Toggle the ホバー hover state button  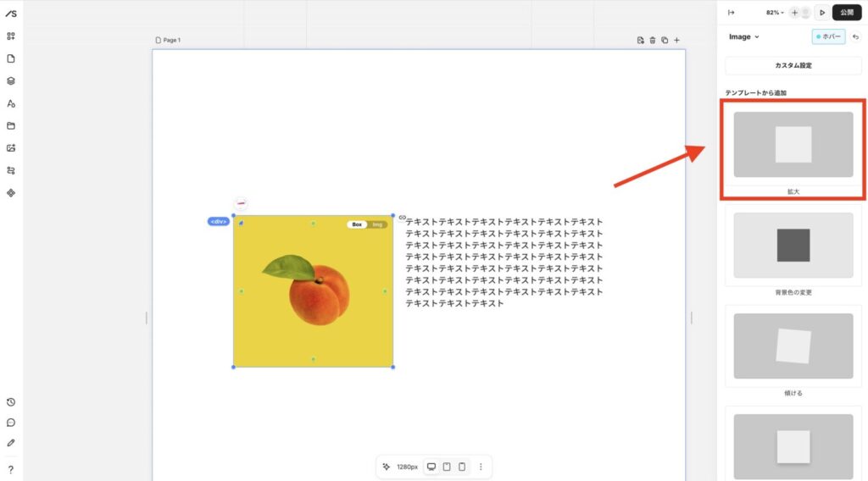coord(828,36)
